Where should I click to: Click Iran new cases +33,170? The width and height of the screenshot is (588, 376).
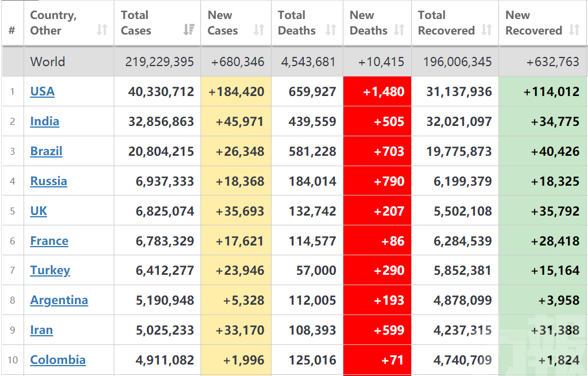240,331
